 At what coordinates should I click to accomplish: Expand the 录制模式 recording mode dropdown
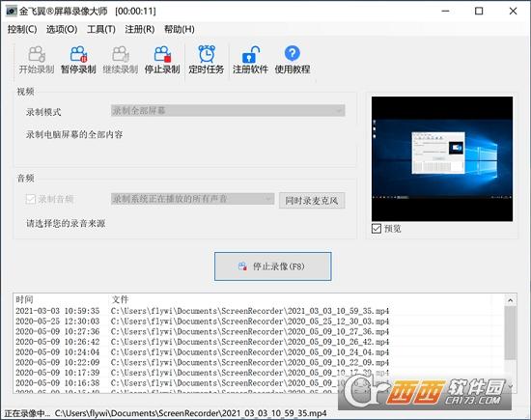coord(228,110)
